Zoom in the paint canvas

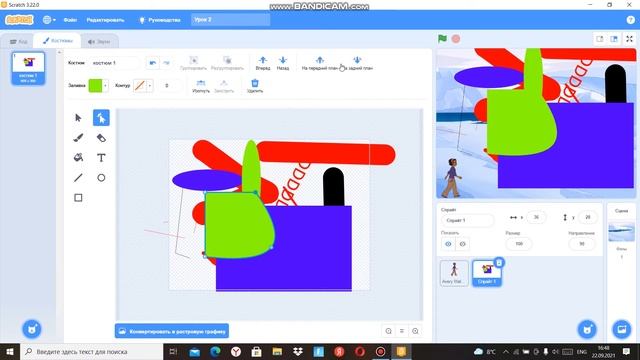[x=415, y=331]
